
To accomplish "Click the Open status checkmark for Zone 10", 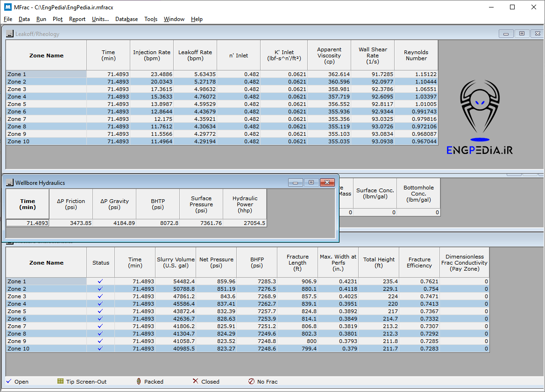I will tap(100, 348).
